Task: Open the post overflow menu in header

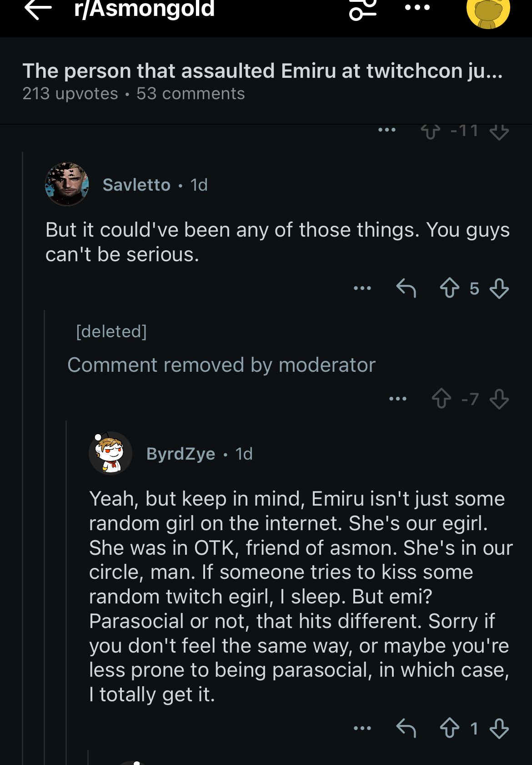Action: 417,8
